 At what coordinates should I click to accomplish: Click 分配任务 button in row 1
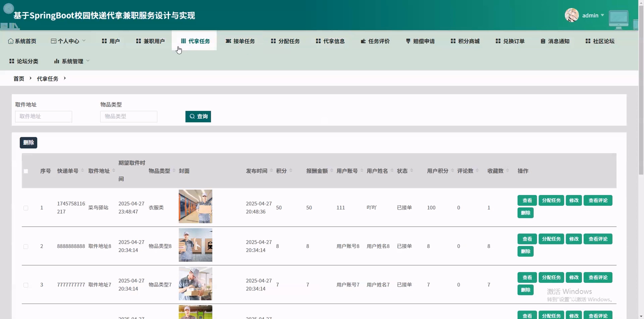click(x=551, y=200)
